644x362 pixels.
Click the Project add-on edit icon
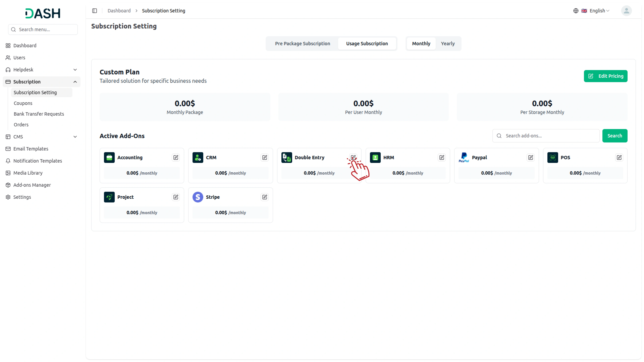[x=176, y=197]
